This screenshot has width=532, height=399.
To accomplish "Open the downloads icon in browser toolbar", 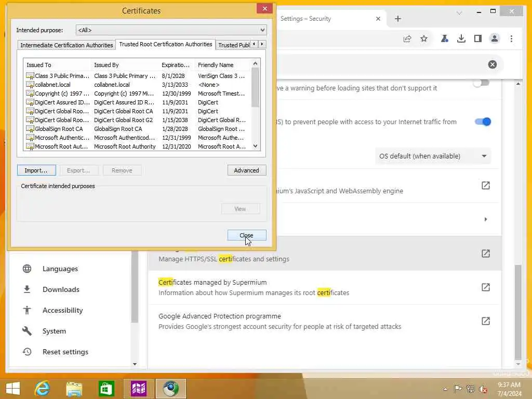I will [x=461, y=38].
